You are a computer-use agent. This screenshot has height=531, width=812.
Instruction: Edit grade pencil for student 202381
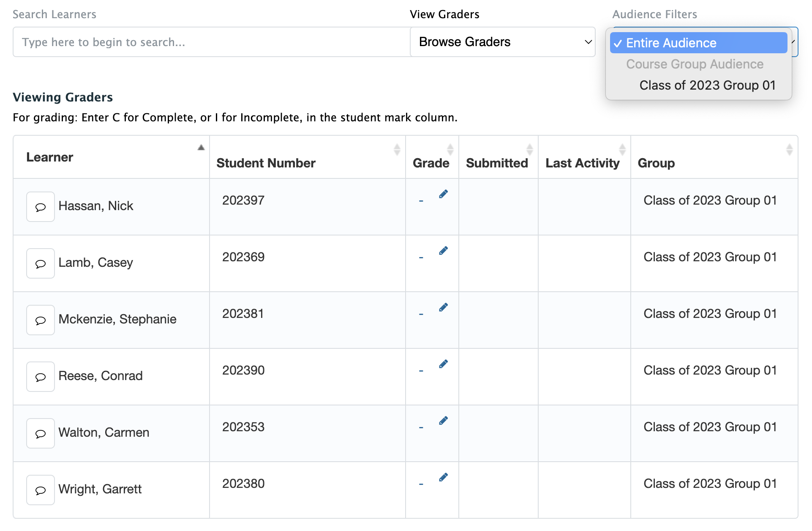[443, 307]
